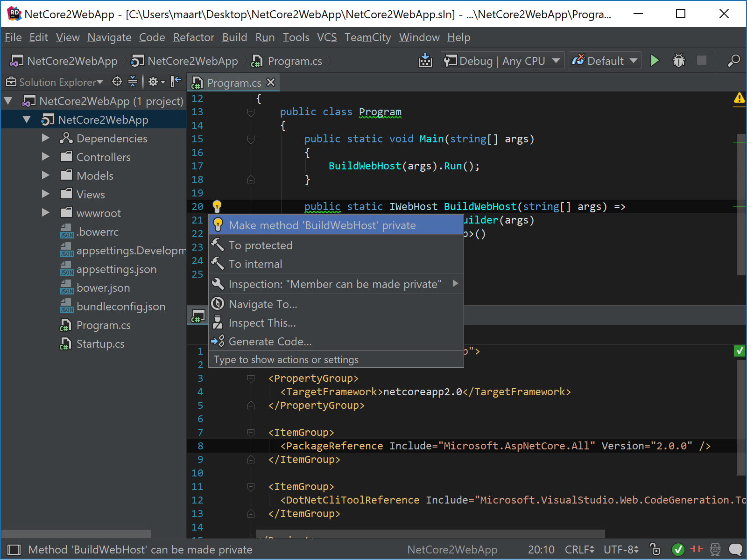Open the VCS menu
Screen dimensions: 747x560
pyautogui.click(x=327, y=37)
